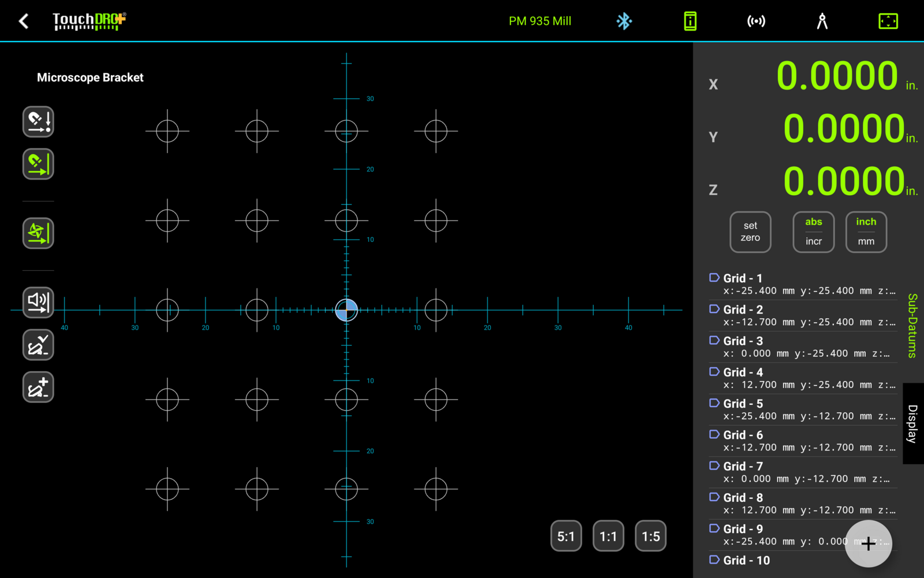Select Grid - 7 coordinates x: 0.000 mm row
This screenshot has width=924, height=578.
click(x=806, y=479)
